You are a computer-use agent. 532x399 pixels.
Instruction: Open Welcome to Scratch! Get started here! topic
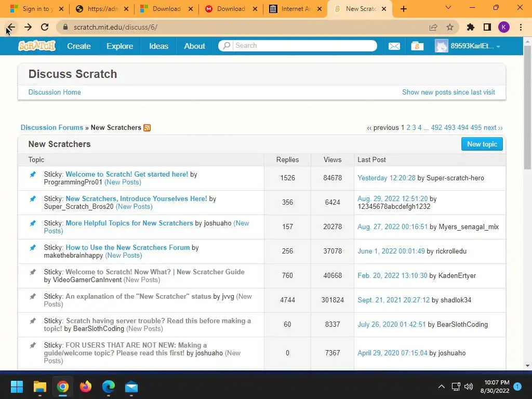(x=127, y=175)
